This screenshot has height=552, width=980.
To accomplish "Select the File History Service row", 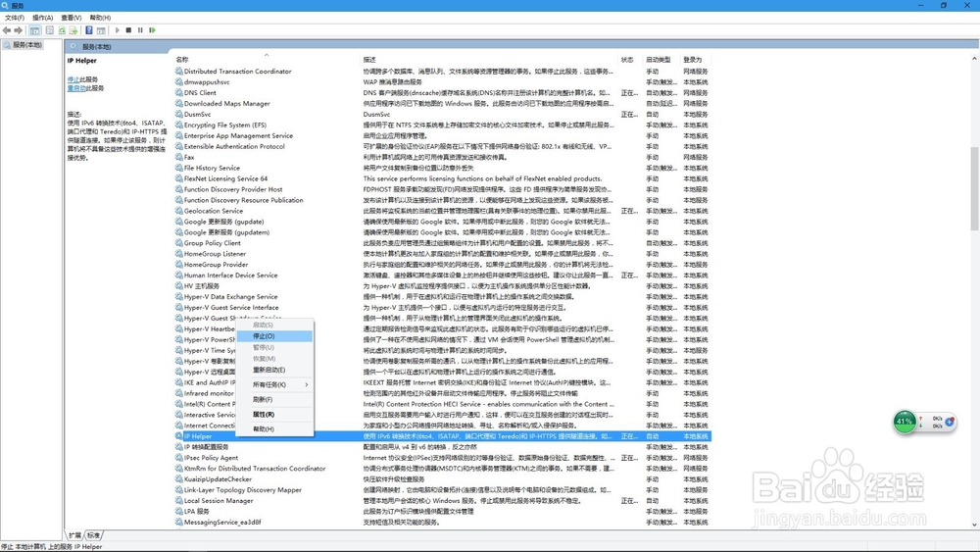I will point(443,168).
